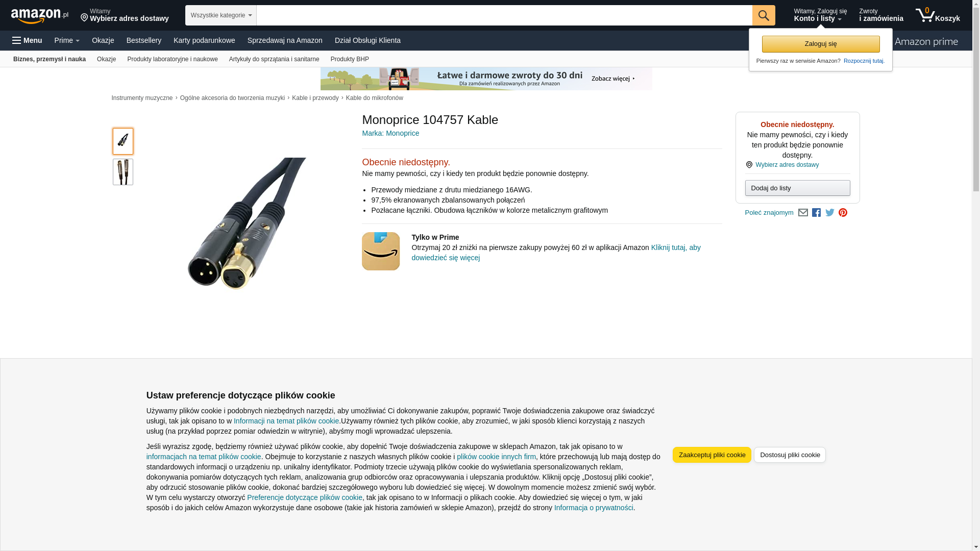
Task: Click the Amazon app shopping icon
Action: pos(381,251)
